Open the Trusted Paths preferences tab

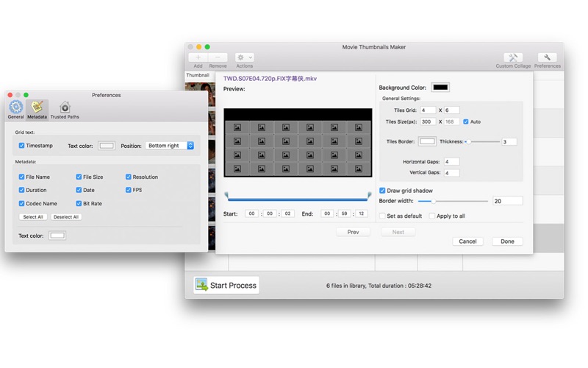pos(65,108)
